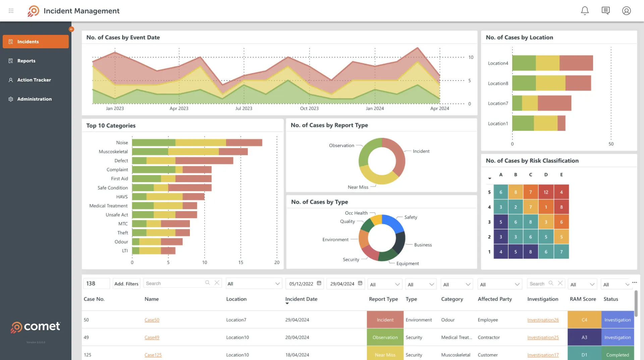Open the Investigation26 link
This screenshot has height=360, width=644.
click(543, 320)
